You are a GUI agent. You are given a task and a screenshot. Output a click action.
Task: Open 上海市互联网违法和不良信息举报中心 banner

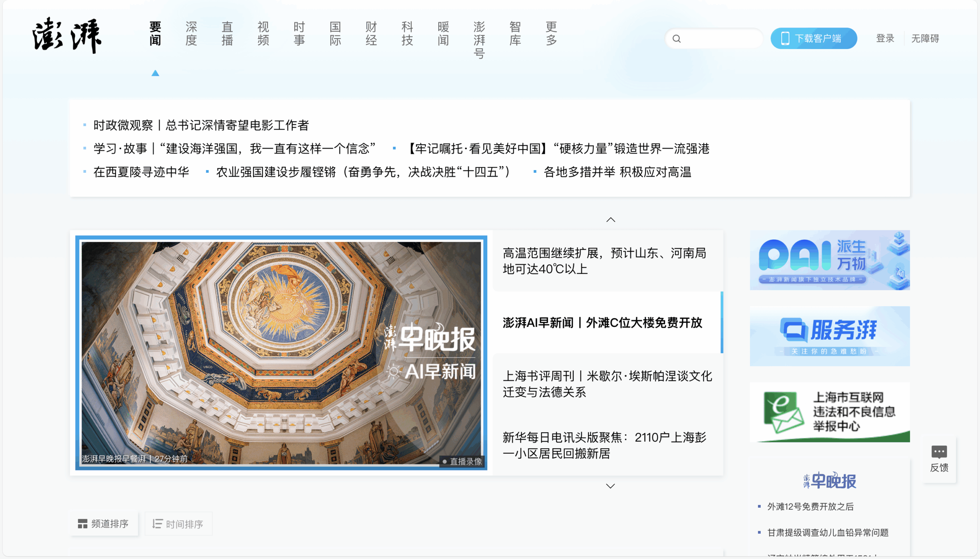pos(830,412)
